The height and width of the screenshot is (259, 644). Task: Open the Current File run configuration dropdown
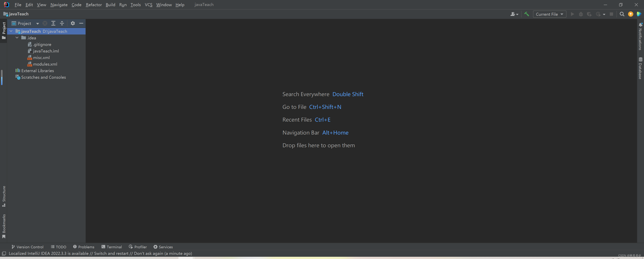click(549, 14)
